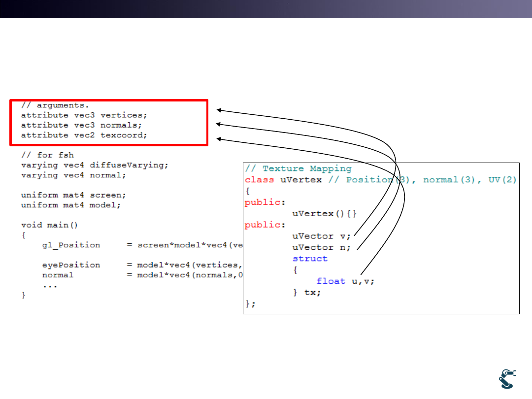This screenshot has height=399, width=532.
Task: Click the '// arguments.' comment
Action: (55, 105)
